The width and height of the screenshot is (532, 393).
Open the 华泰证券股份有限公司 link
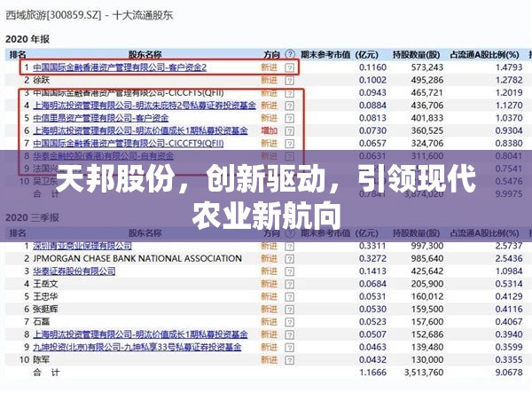[74, 271]
